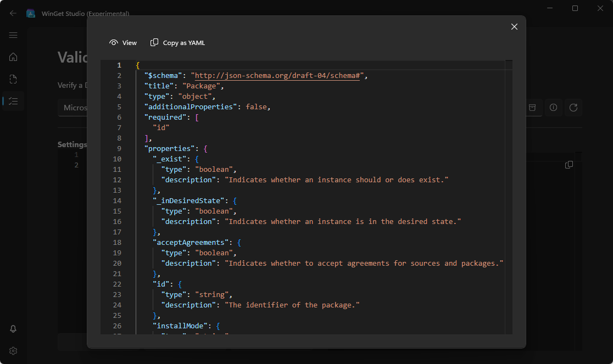Viewport: 613px width, 364px height.
Task: Click the "$schema" key text
Action: tap(163, 75)
